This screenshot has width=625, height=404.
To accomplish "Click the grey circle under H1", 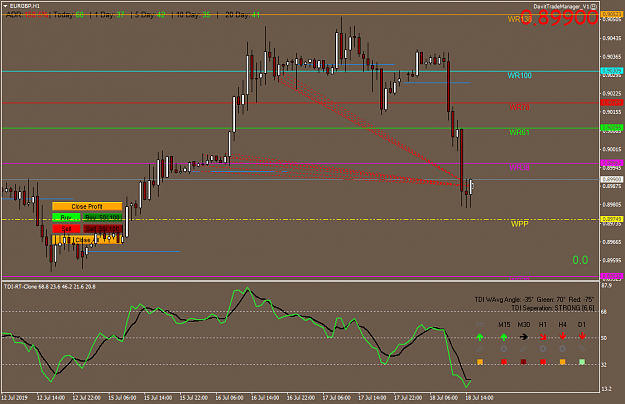I will click(x=543, y=349).
